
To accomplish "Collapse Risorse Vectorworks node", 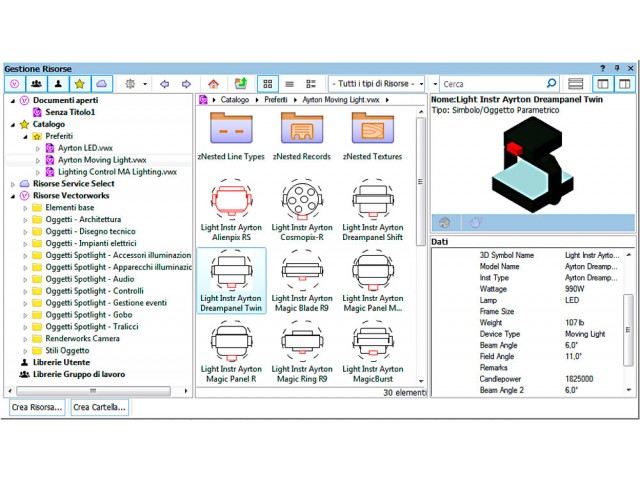I will (13, 196).
